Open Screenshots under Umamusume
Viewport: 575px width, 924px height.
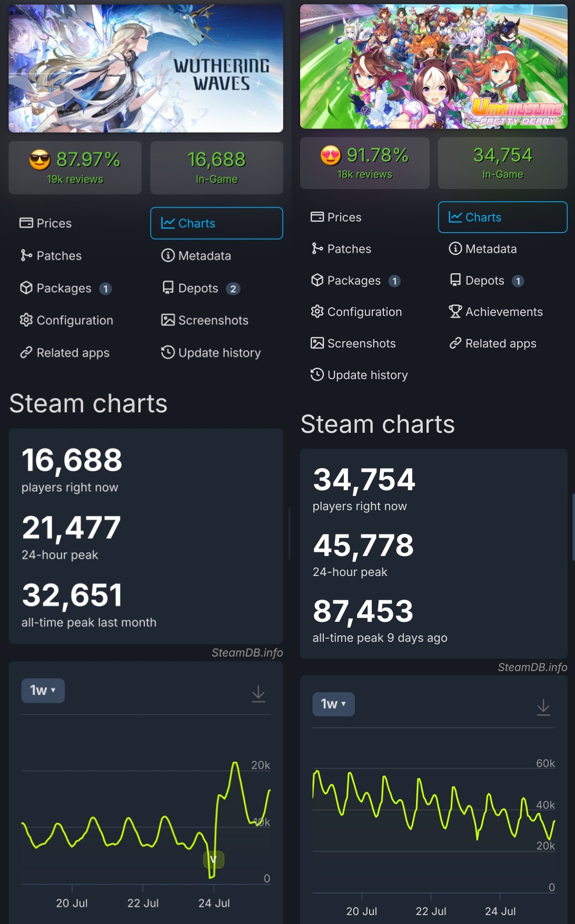point(353,344)
